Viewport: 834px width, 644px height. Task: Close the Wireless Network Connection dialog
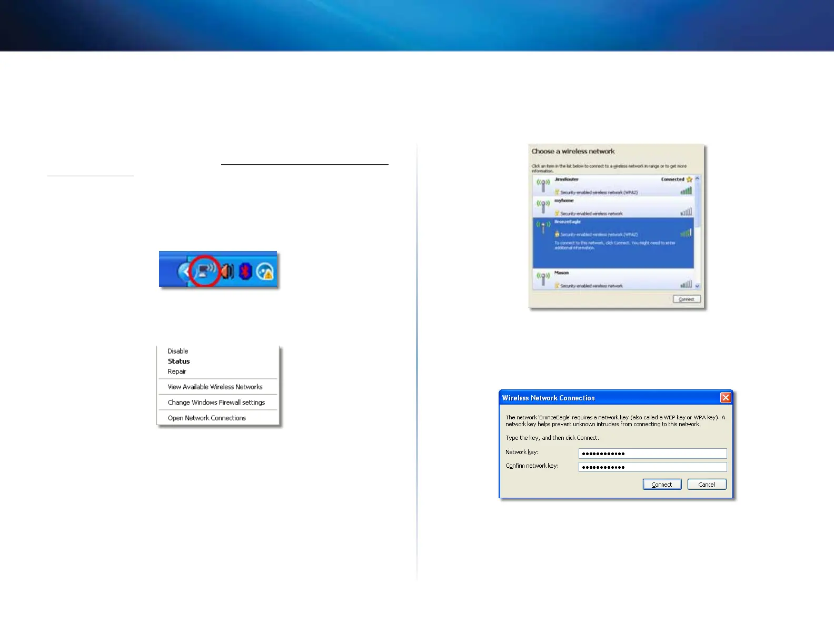(x=726, y=398)
